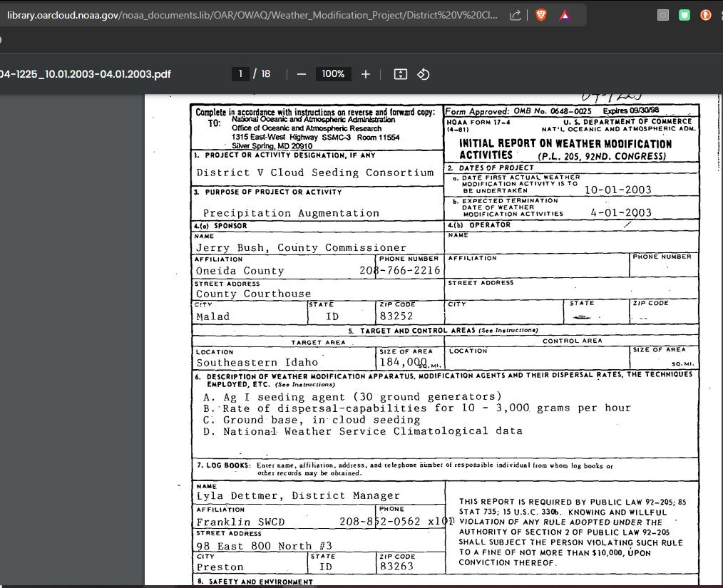Image resolution: width=723 pixels, height=588 pixels.
Task: Click the library.oarcloud.noaa.gov address bar URL
Action: coord(252,15)
